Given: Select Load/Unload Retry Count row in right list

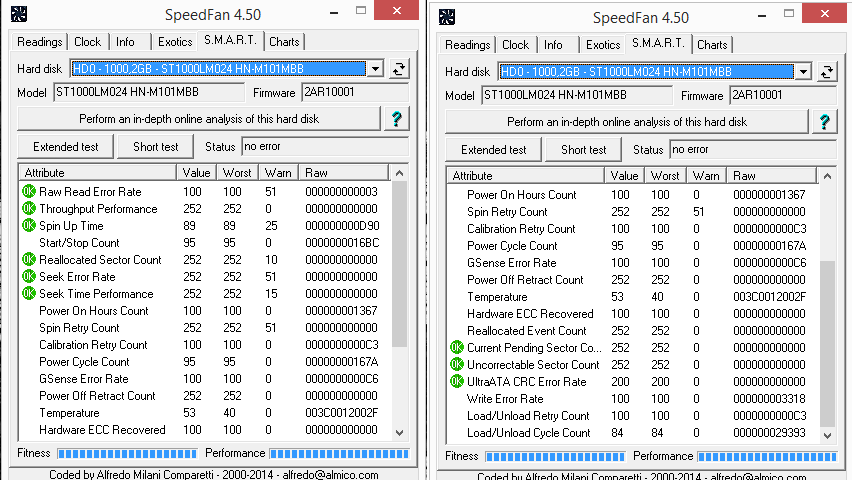Looking at the screenshot, I should pyautogui.click(x=632, y=416).
